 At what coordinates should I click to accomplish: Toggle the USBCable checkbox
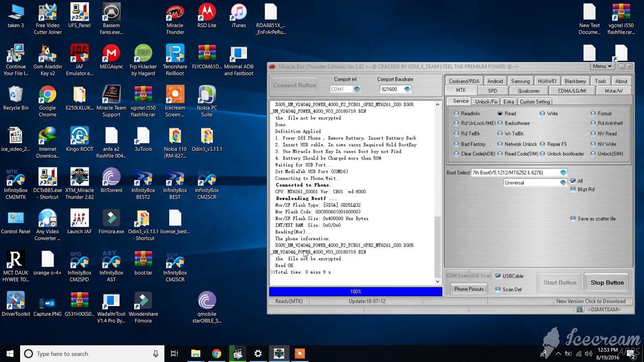(x=509, y=276)
